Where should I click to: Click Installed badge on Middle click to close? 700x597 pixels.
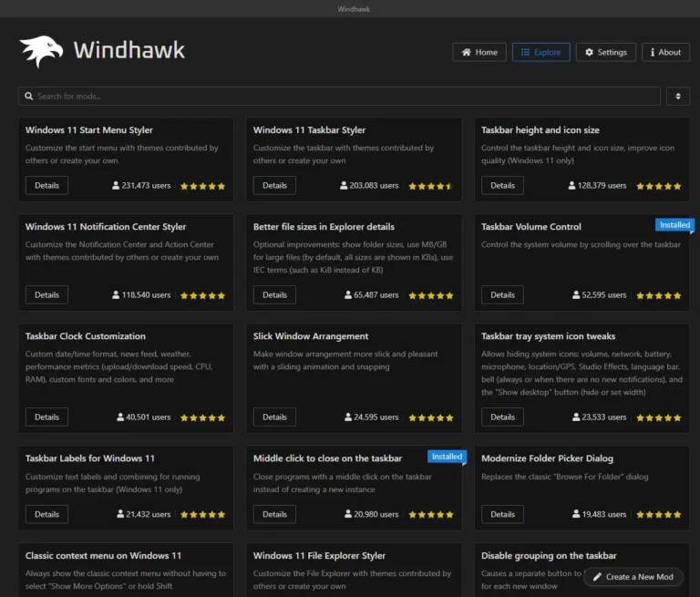tap(447, 457)
